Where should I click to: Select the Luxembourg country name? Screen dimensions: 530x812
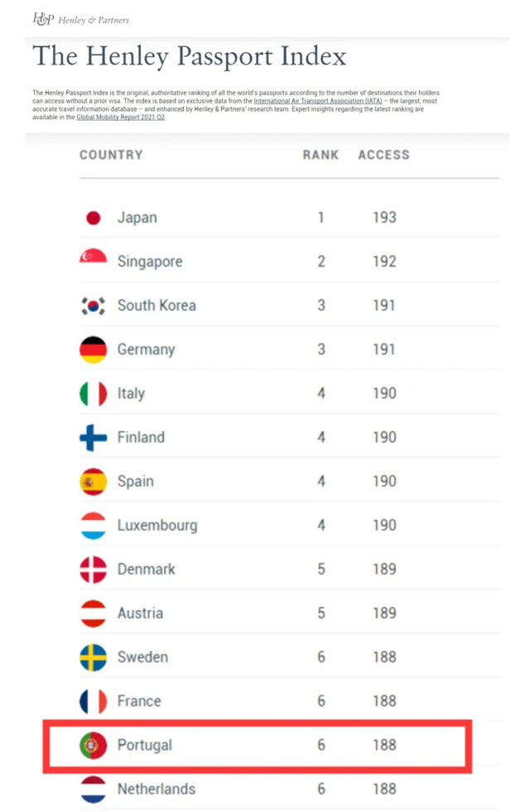pos(157,526)
